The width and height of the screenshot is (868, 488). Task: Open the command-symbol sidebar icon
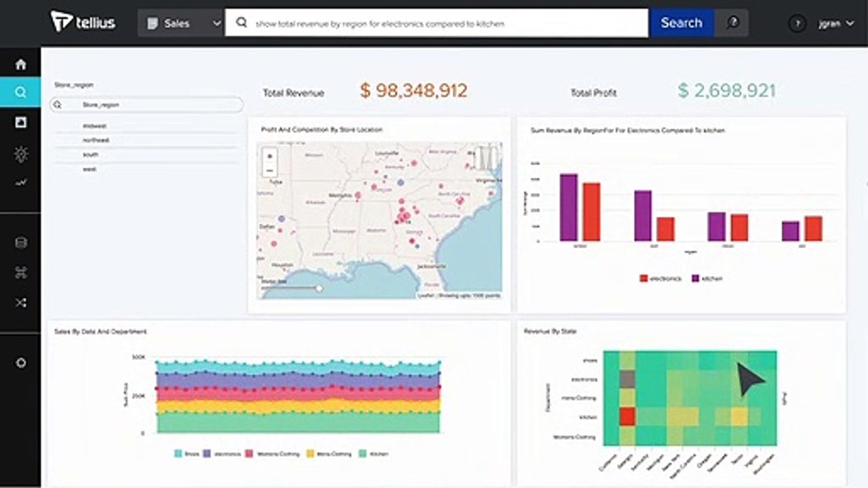click(21, 272)
